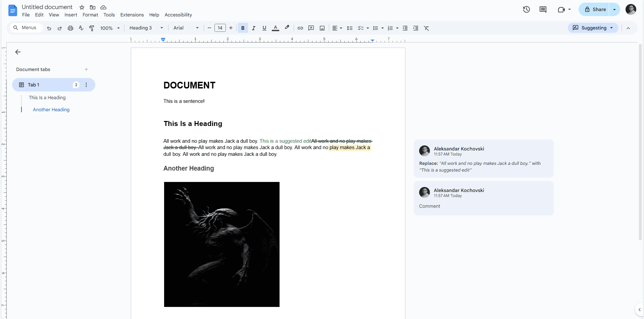The width and height of the screenshot is (644, 319).
Task: Click the Share button
Action: 595,9
